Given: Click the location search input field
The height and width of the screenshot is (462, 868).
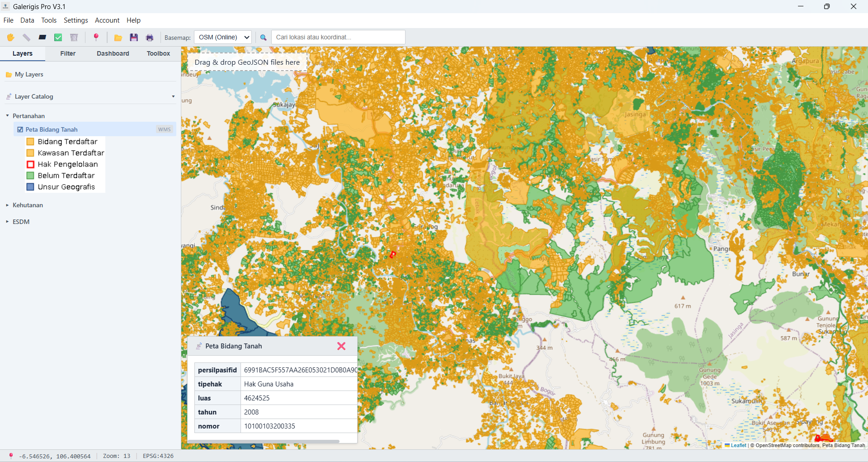Looking at the screenshot, I should click(338, 37).
